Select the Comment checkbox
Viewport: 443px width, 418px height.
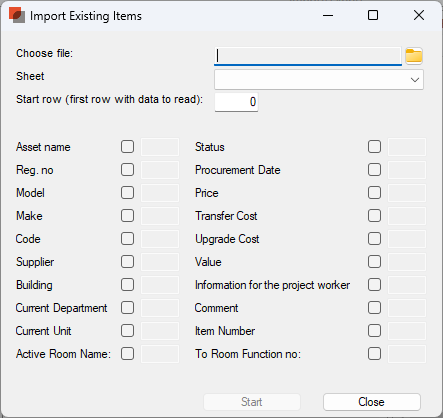tap(374, 308)
